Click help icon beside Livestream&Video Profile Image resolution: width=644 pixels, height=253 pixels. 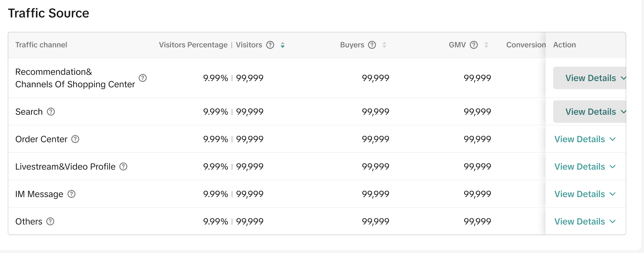123,167
